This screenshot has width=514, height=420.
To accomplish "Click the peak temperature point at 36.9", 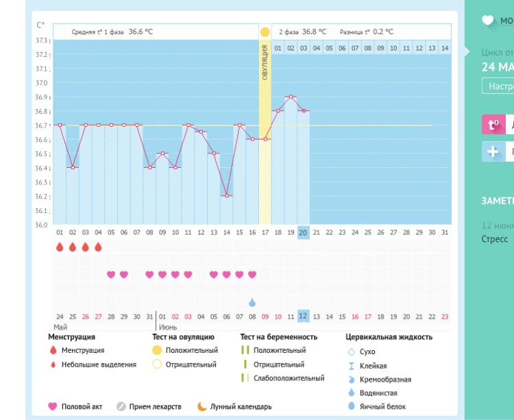I will coord(291,97).
